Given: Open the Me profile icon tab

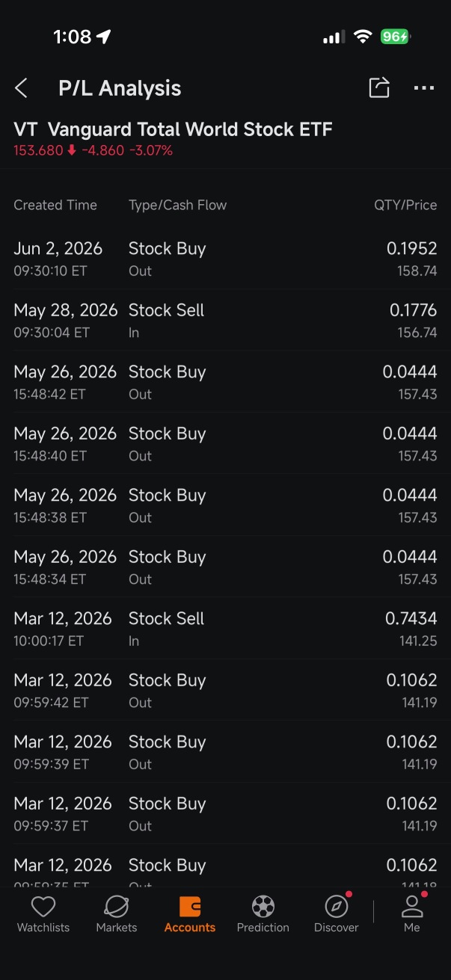Looking at the screenshot, I should click(412, 914).
